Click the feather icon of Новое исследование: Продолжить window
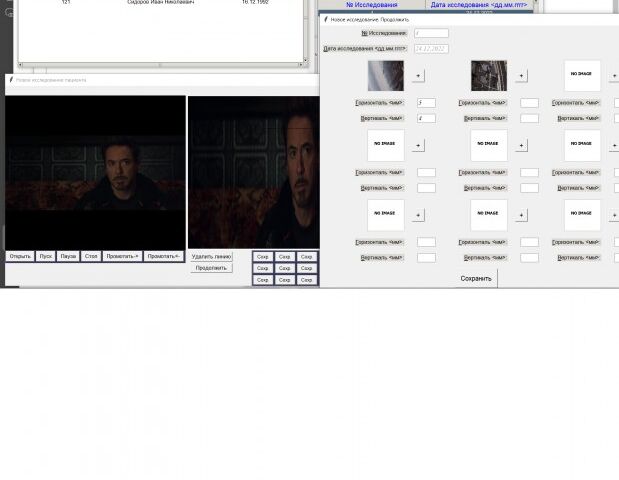Viewport: 619px width, 480px height. point(326,19)
